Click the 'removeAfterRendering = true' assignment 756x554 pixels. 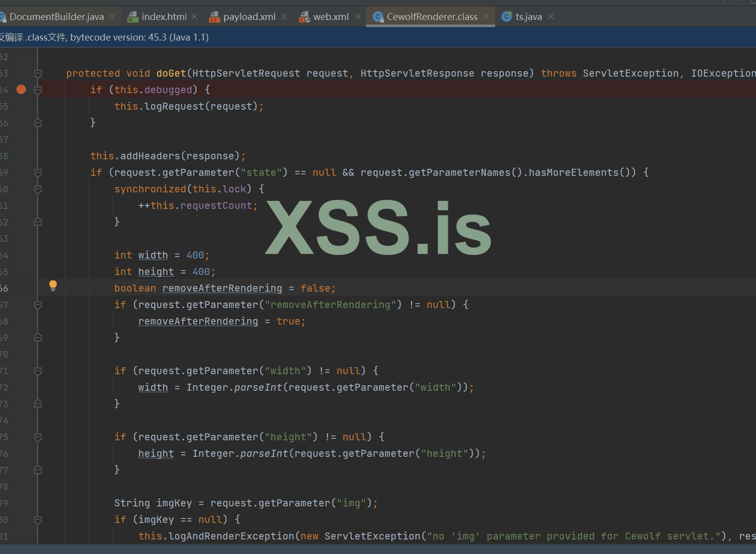point(222,322)
